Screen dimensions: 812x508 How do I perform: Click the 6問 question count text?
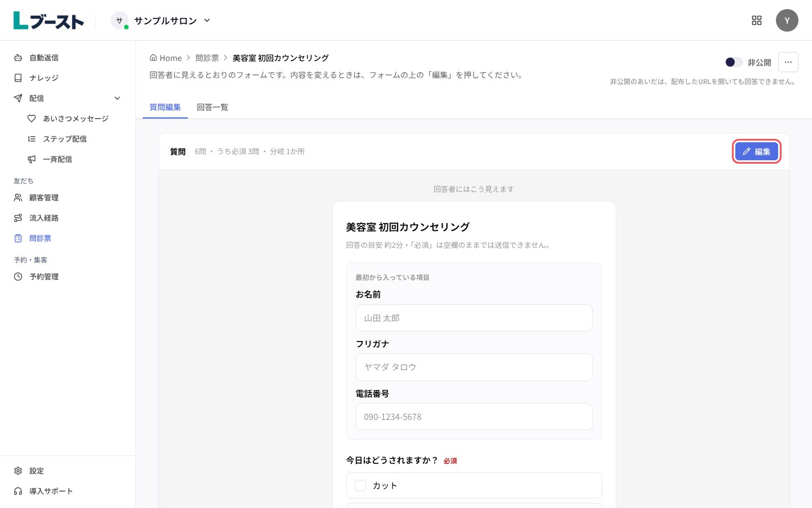click(x=200, y=151)
